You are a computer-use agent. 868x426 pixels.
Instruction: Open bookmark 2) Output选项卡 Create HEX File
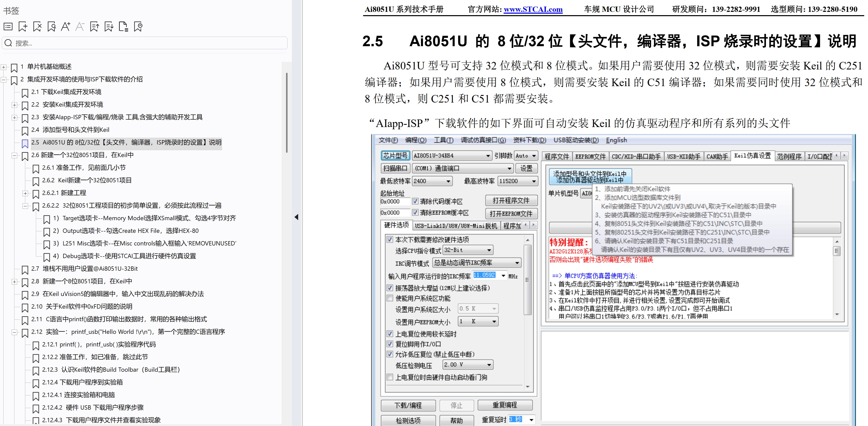click(x=126, y=231)
